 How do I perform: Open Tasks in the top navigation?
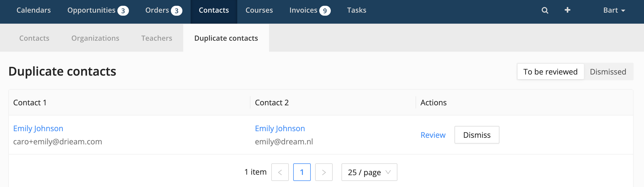click(x=357, y=10)
